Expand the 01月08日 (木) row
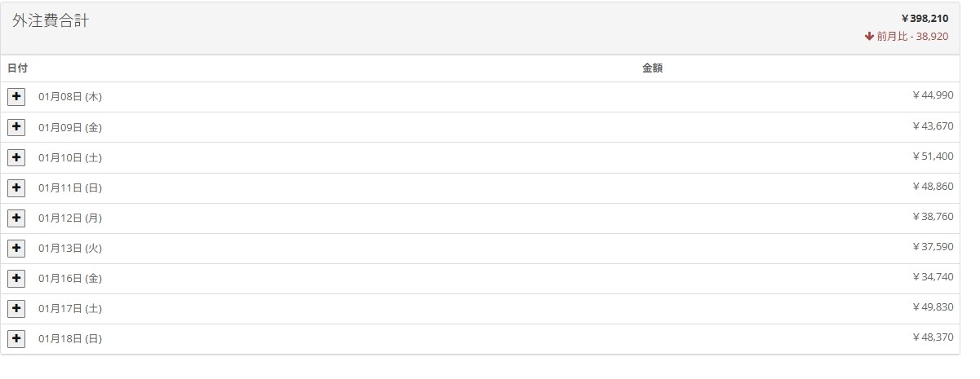980x379 pixels. [x=16, y=97]
